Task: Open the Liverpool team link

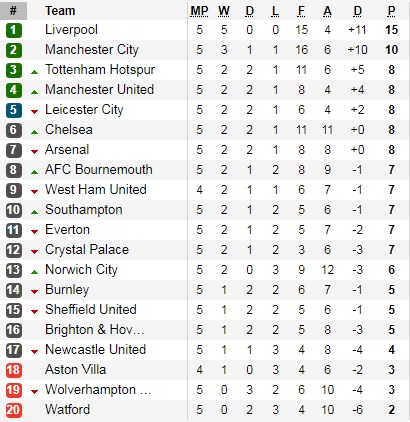Action: 71,30
